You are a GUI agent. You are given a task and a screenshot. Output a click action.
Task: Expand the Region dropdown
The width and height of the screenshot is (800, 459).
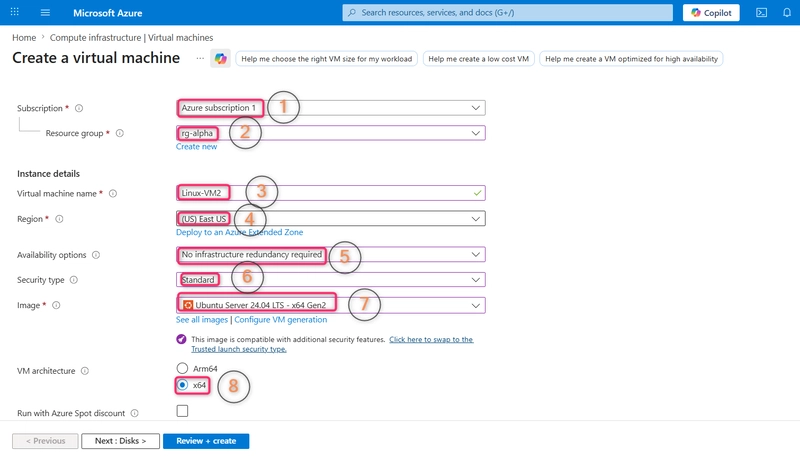pyautogui.click(x=331, y=219)
